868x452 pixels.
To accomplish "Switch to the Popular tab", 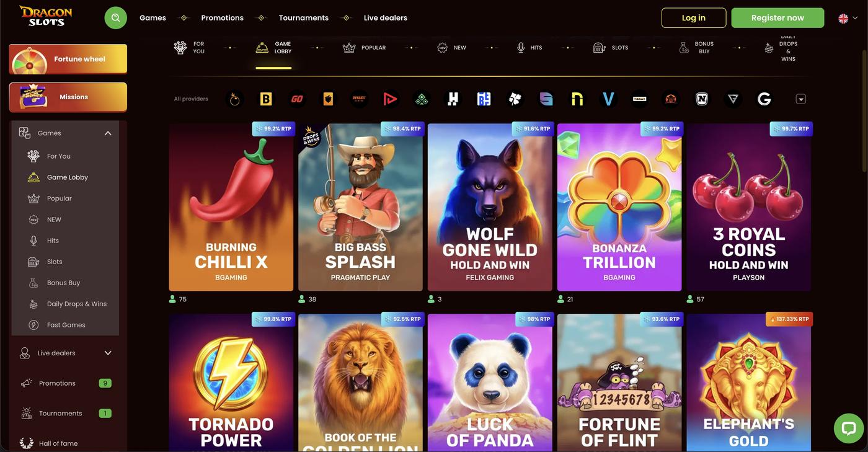I will pos(365,48).
